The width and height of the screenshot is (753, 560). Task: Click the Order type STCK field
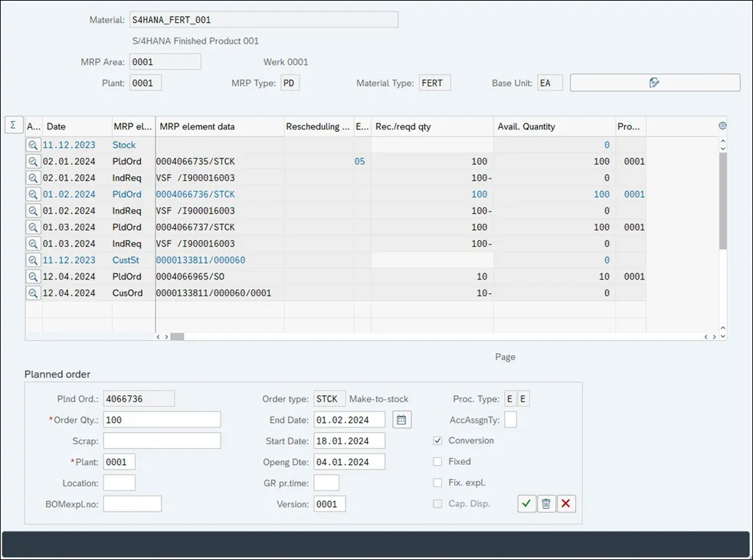pos(329,398)
